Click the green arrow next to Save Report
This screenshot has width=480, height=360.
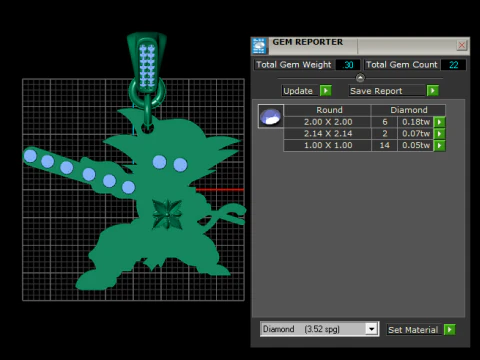tap(433, 91)
